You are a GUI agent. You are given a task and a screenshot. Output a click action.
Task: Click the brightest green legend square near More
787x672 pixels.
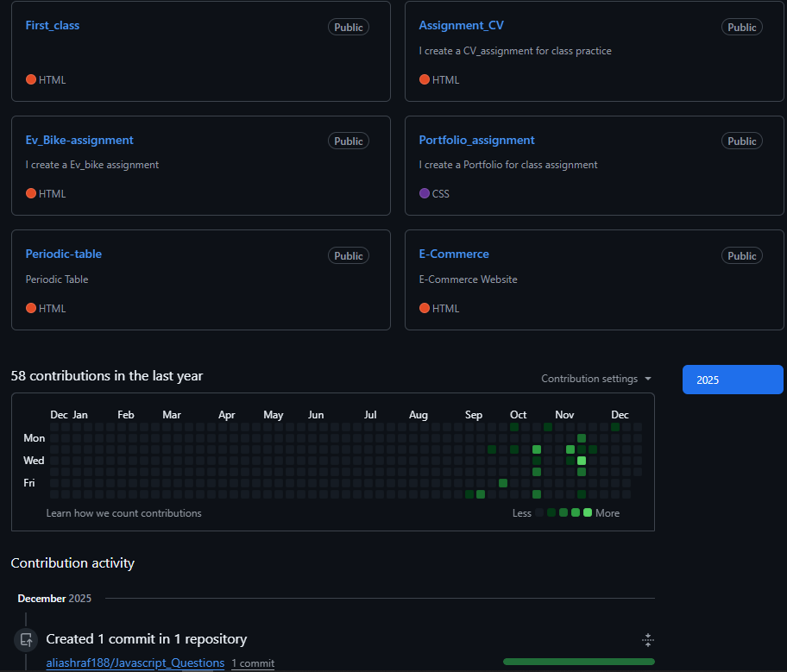tap(588, 513)
